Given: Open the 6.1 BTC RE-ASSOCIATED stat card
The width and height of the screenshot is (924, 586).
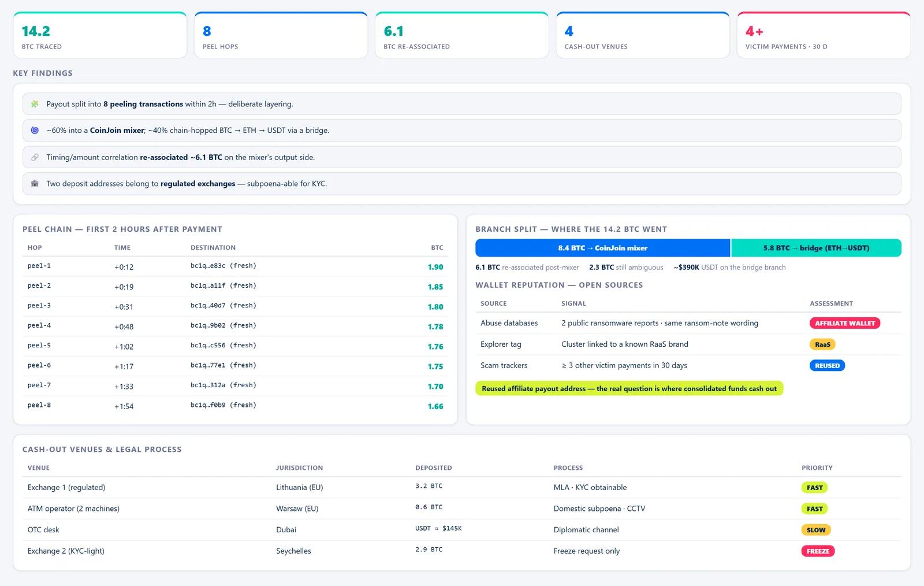Looking at the screenshot, I should point(462,35).
